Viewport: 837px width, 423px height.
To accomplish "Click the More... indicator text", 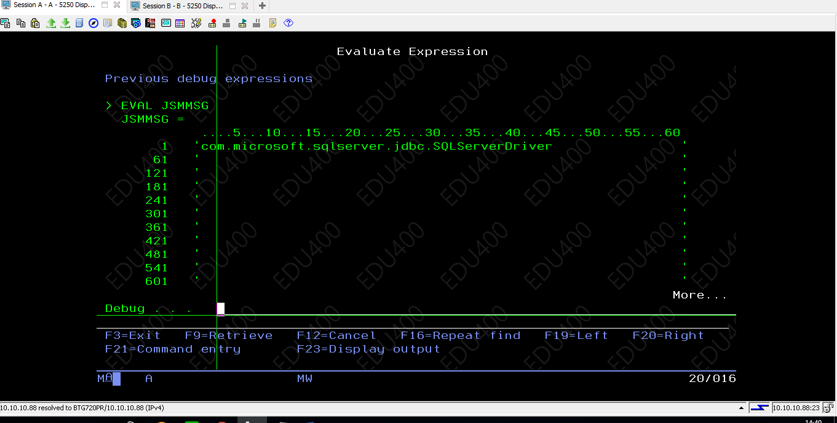I will [x=699, y=295].
